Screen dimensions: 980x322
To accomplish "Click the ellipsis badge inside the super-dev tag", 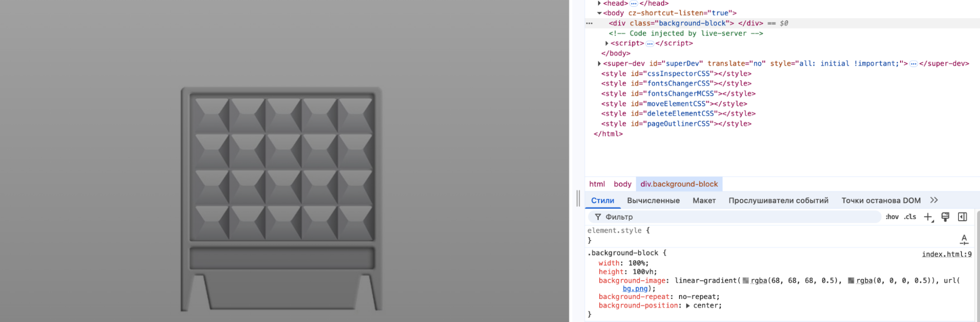I will (x=913, y=64).
